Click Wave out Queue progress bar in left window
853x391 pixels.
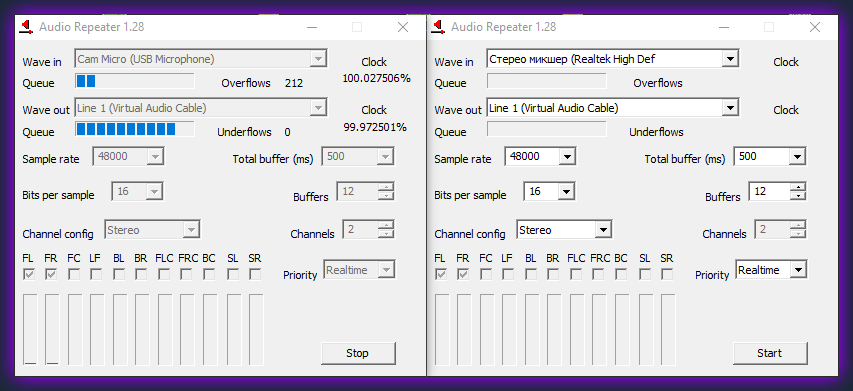(x=134, y=129)
